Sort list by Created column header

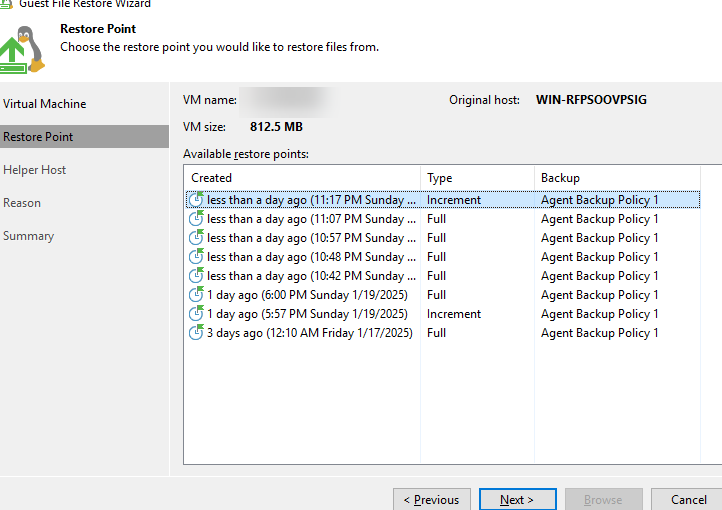[302, 178]
